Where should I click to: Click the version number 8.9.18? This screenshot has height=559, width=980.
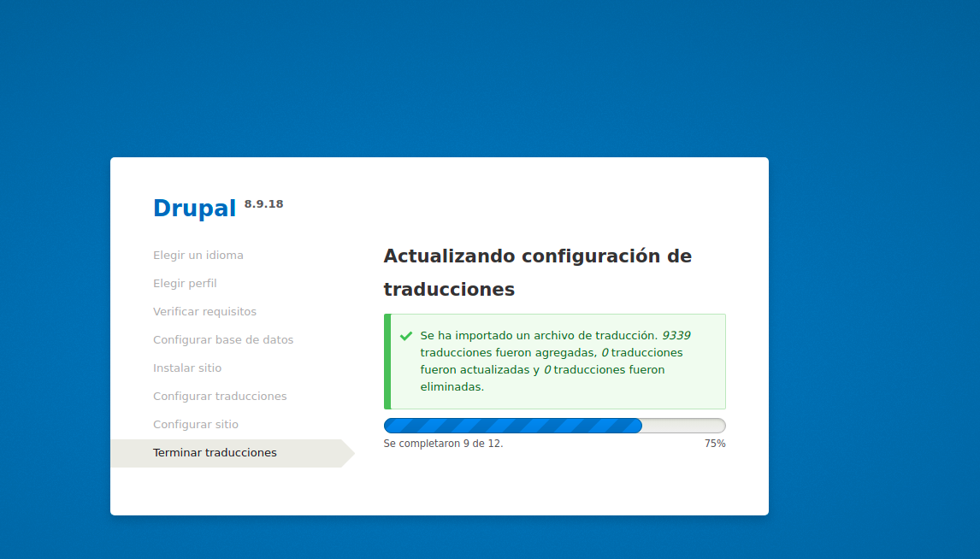coord(263,204)
